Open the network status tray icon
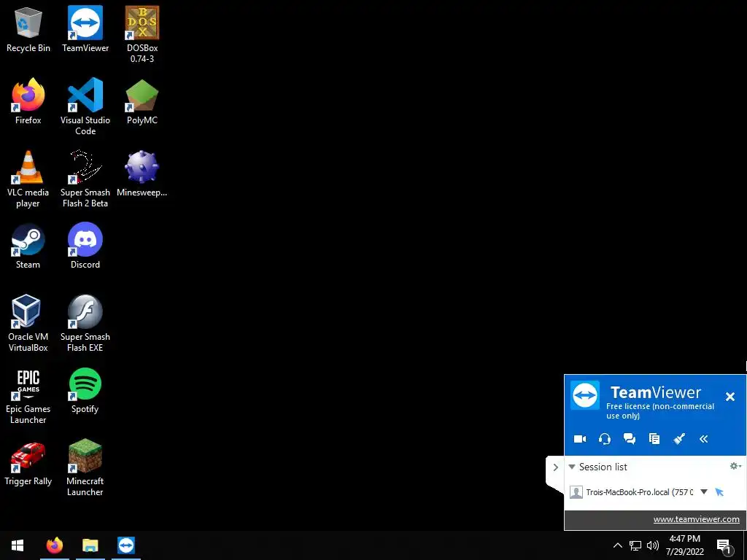Viewport: 747px width, 560px height. [x=635, y=545]
